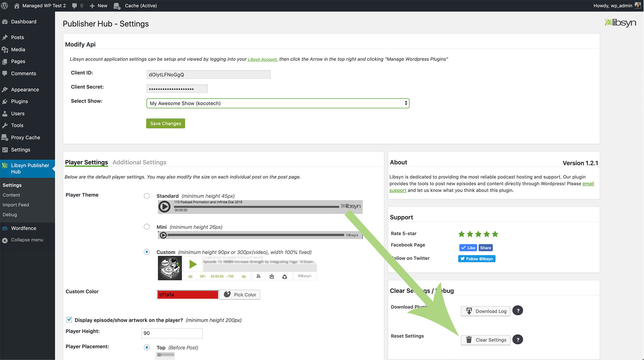644x360 pixels.
Task: Switch to the Additional Settings tab
Action: pyautogui.click(x=139, y=162)
